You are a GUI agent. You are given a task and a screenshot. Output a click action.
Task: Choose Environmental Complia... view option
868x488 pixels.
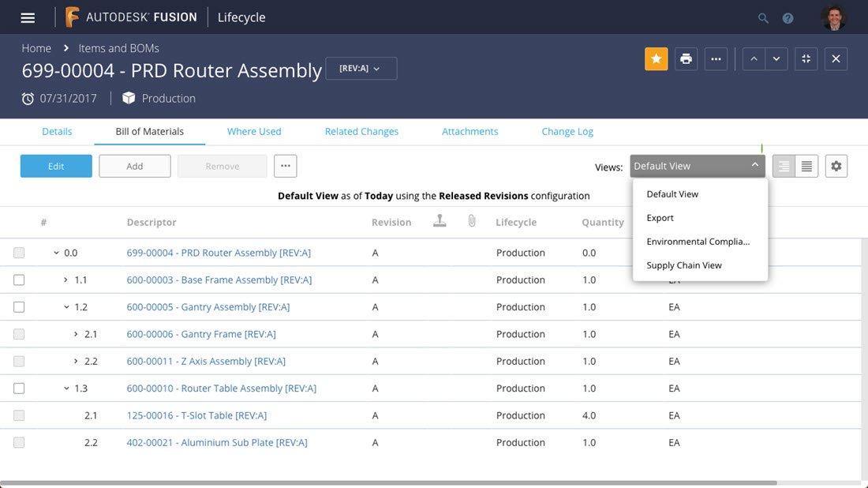click(700, 242)
